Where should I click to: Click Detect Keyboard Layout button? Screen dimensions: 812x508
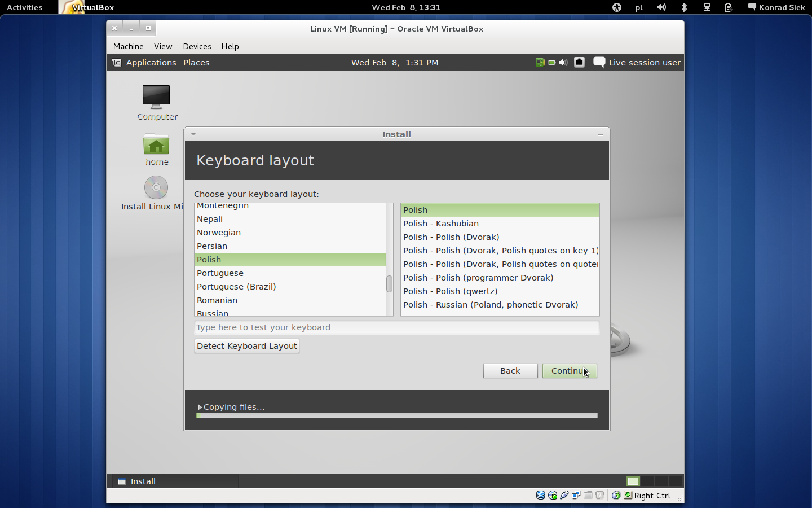pyautogui.click(x=247, y=346)
